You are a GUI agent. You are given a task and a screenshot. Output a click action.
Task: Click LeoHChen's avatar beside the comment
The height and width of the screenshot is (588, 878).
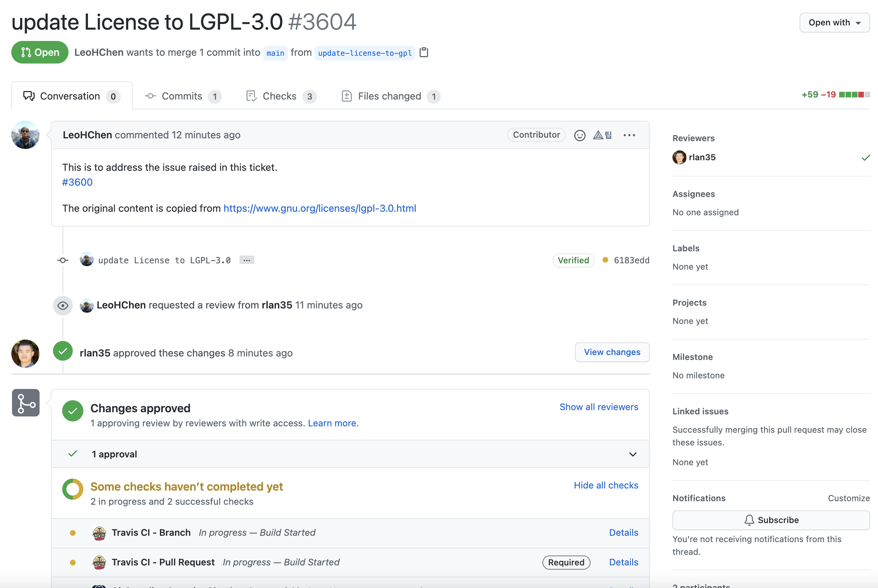[25, 135]
